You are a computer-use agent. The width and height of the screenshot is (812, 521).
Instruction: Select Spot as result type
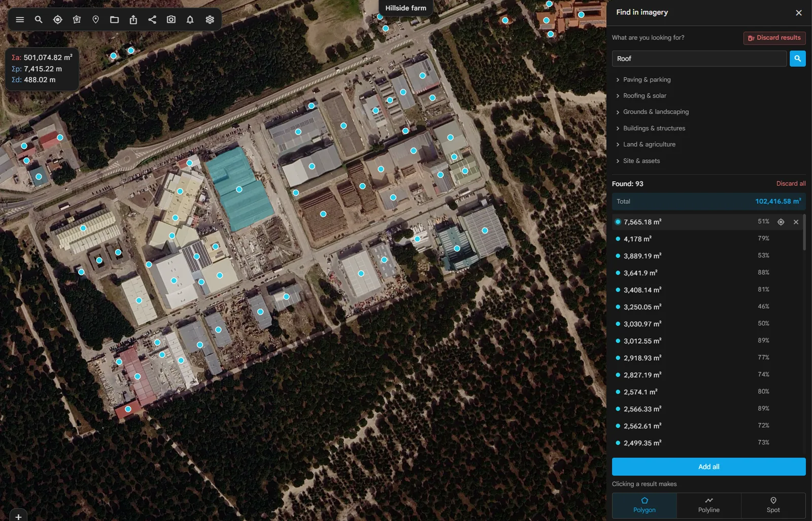coord(773,505)
